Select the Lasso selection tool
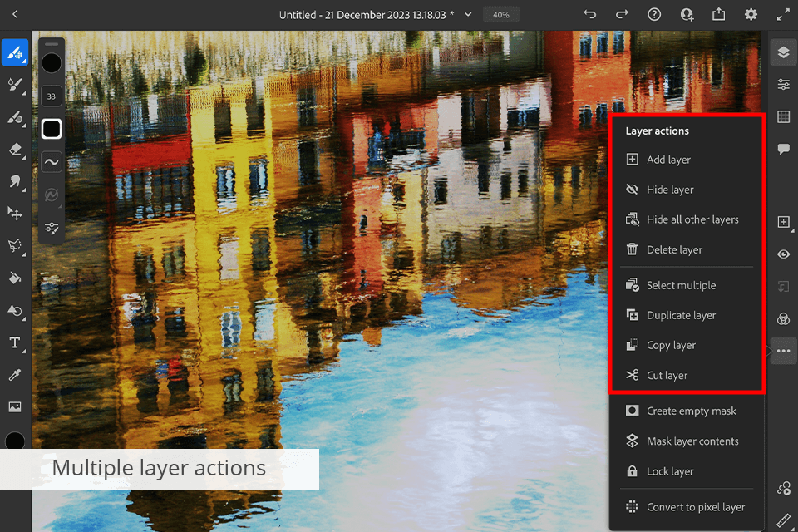This screenshot has height=532, width=798. [x=15, y=246]
